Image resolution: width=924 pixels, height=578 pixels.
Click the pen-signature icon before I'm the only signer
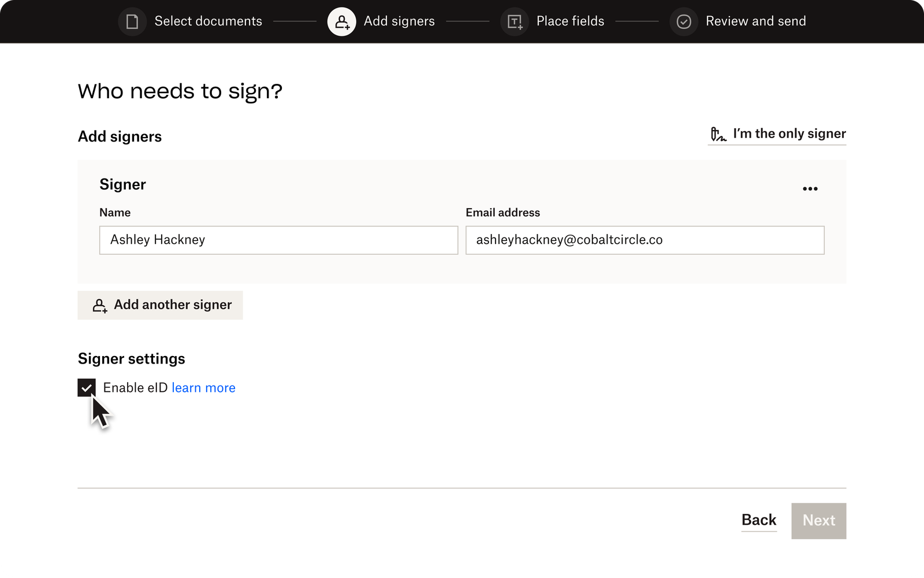coord(718,134)
